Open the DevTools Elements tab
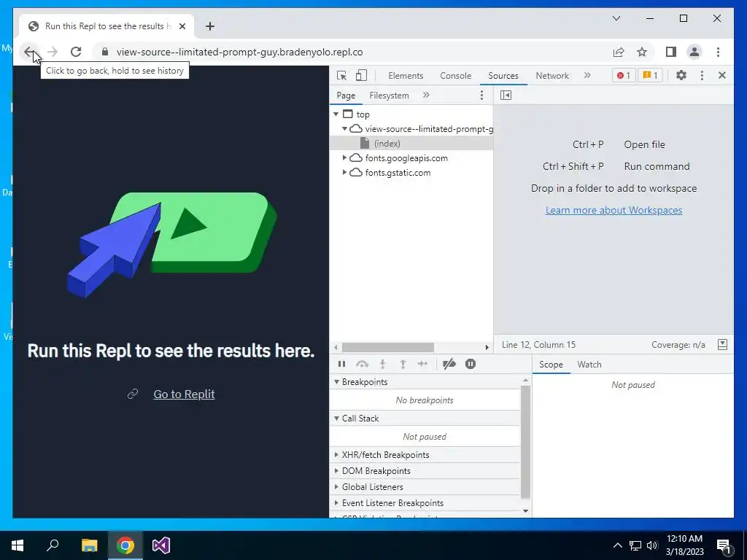This screenshot has width=747, height=560. 406,76
